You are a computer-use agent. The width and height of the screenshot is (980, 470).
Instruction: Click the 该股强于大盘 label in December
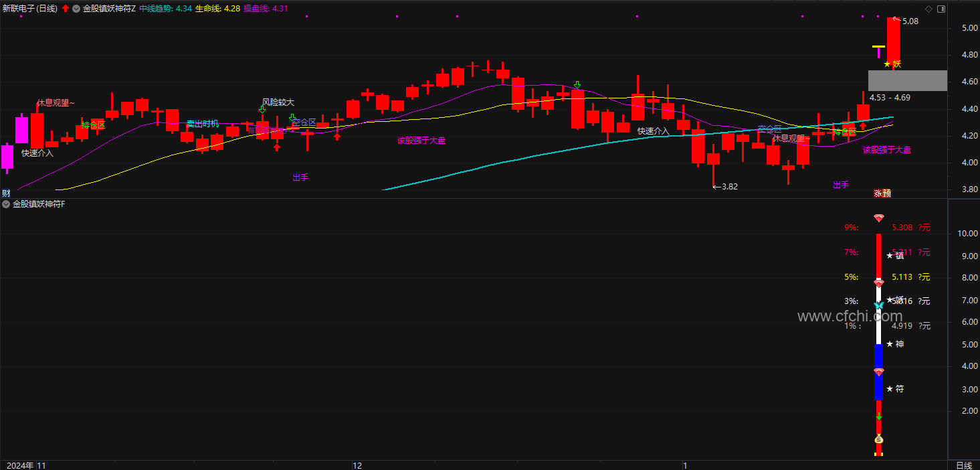coord(421,141)
